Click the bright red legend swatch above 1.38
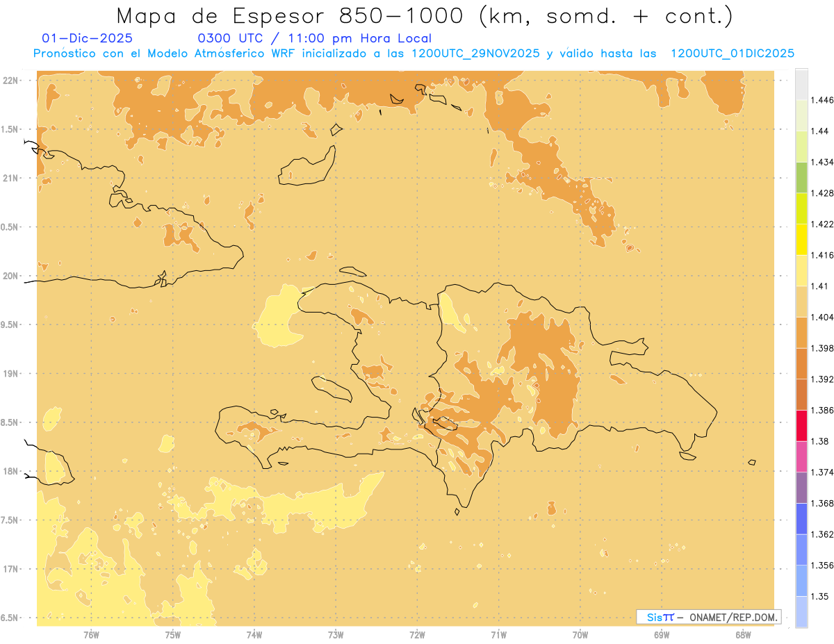 tap(801, 425)
